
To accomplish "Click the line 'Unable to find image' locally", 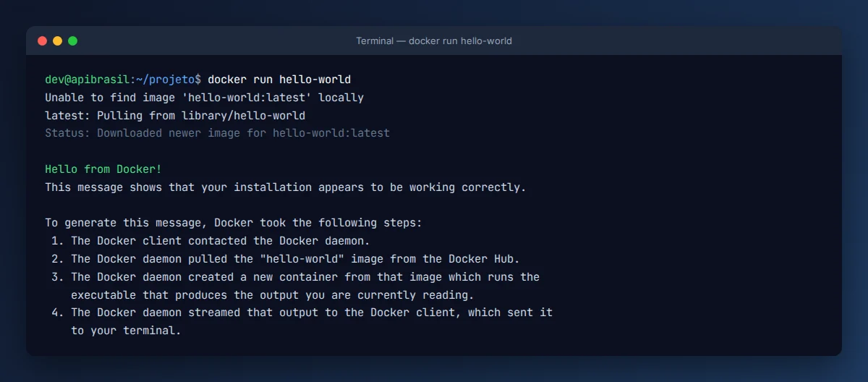I will point(205,97).
